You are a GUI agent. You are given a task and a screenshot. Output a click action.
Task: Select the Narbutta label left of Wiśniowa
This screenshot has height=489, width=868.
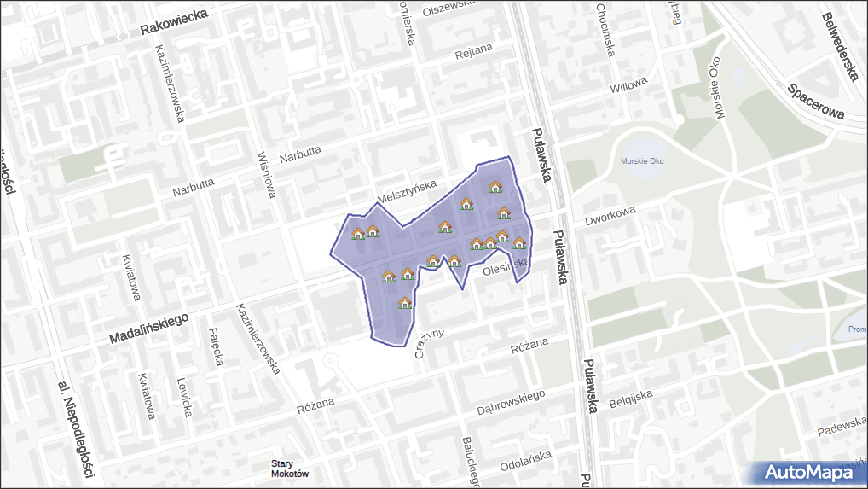[x=194, y=188]
